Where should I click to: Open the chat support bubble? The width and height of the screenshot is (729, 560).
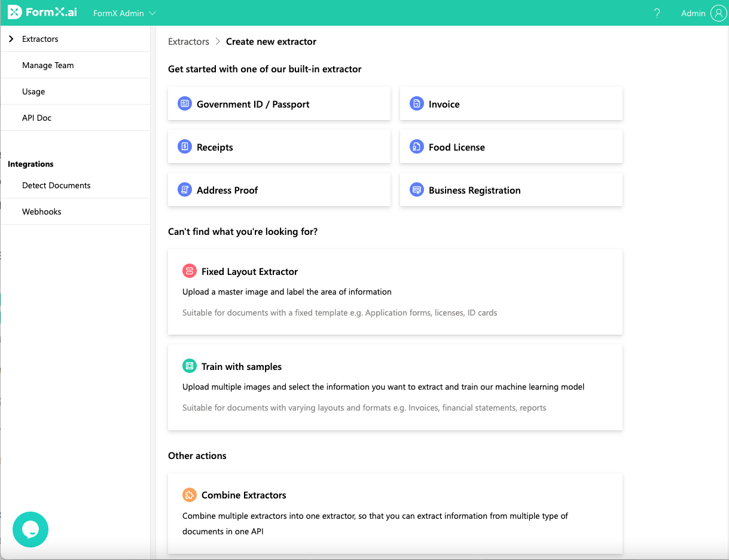(30, 530)
